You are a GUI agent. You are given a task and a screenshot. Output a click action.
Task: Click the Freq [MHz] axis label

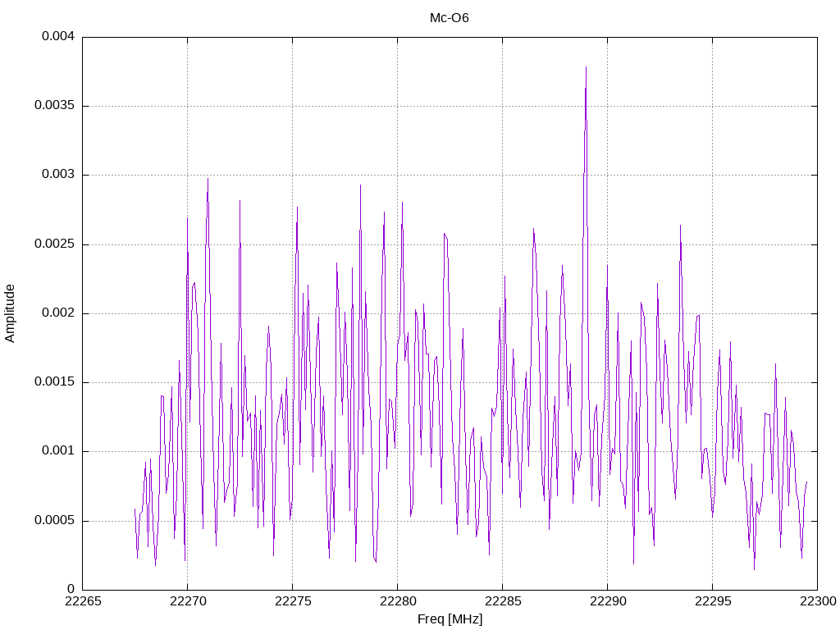(450, 619)
